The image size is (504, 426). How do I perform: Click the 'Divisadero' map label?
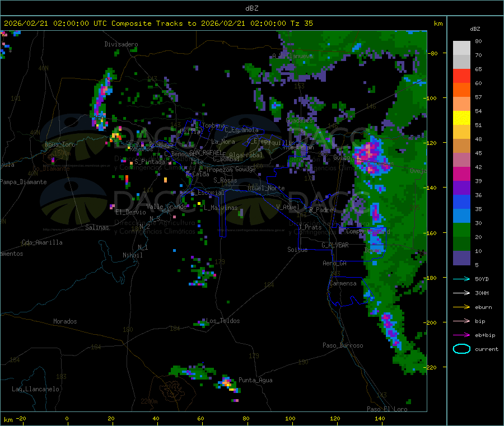(121, 44)
